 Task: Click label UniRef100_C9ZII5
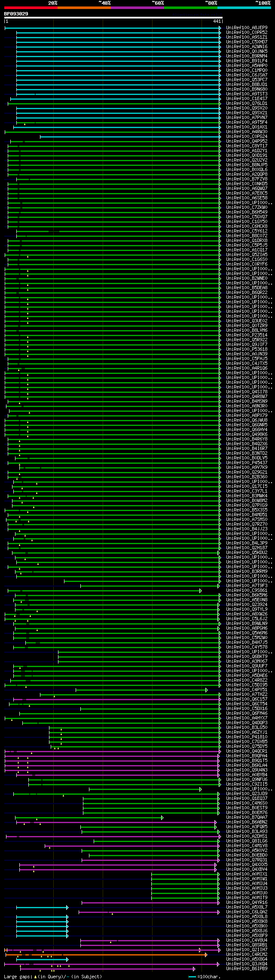[247, 784]
